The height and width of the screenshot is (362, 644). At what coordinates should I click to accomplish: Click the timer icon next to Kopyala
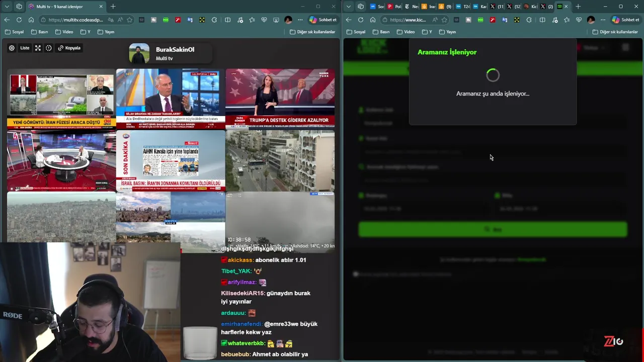pos(49,48)
